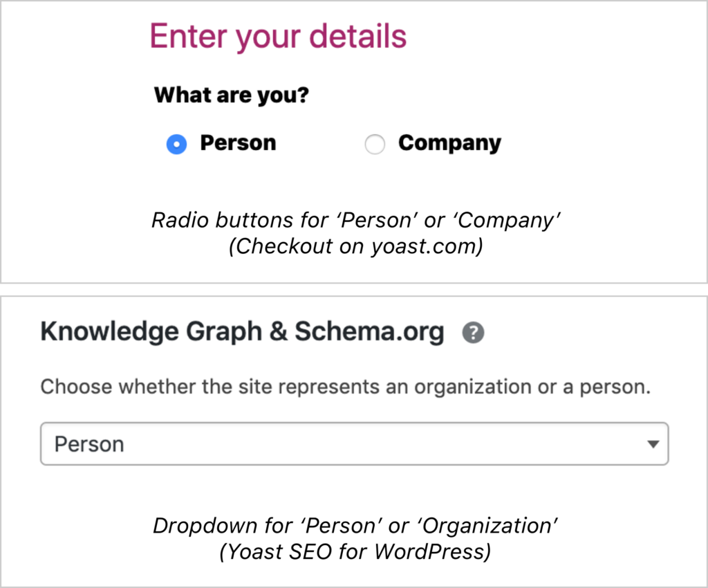Image resolution: width=708 pixels, height=588 pixels.
Task: Click the 'What are you?' question label
Action: (232, 95)
